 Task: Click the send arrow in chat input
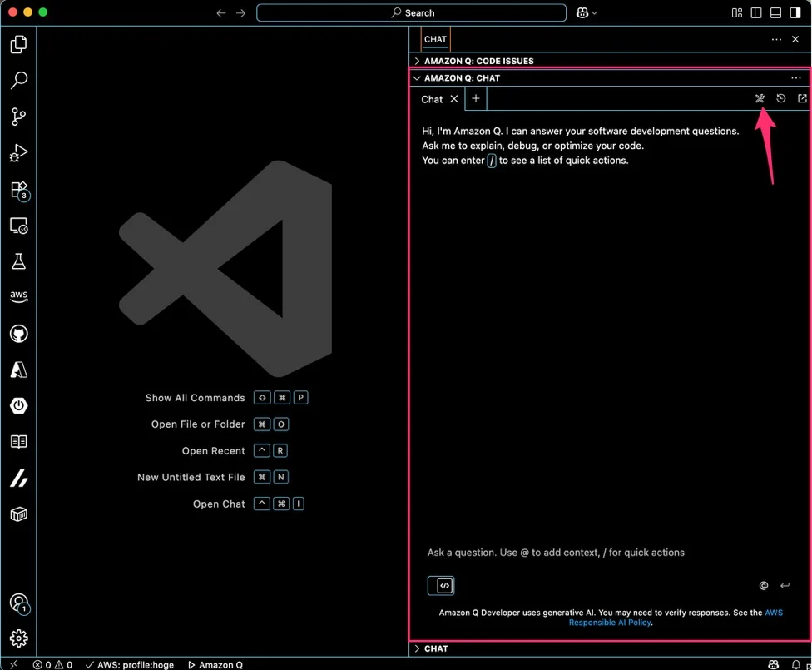[785, 586]
